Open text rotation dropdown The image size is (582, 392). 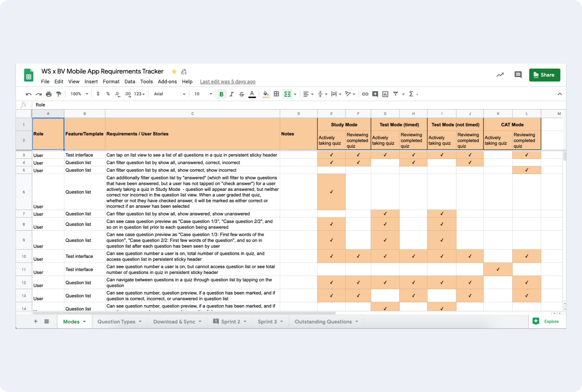pyautogui.click(x=350, y=94)
